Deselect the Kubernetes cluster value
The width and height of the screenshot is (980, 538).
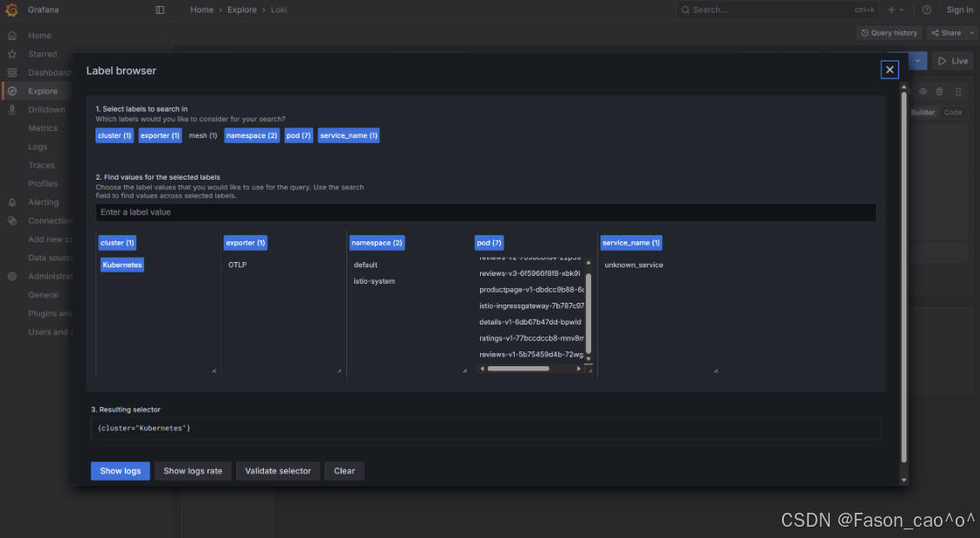point(122,265)
